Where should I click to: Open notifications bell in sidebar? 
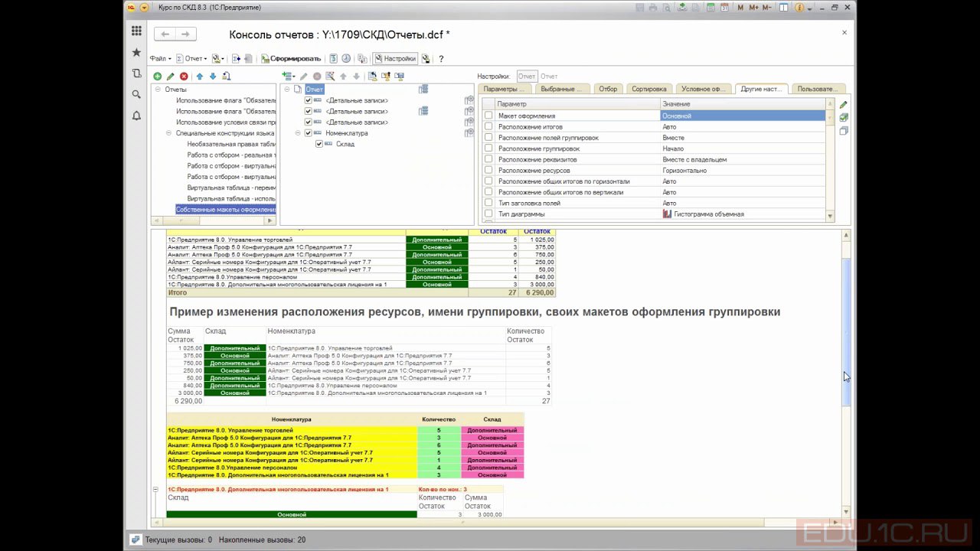(136, 116)
